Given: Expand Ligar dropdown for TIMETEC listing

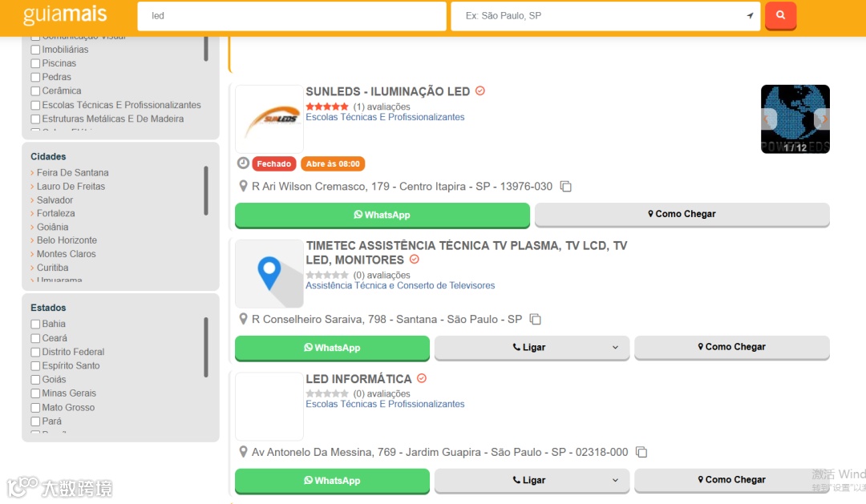Looking at the screenshot, I should coord(615,347).
